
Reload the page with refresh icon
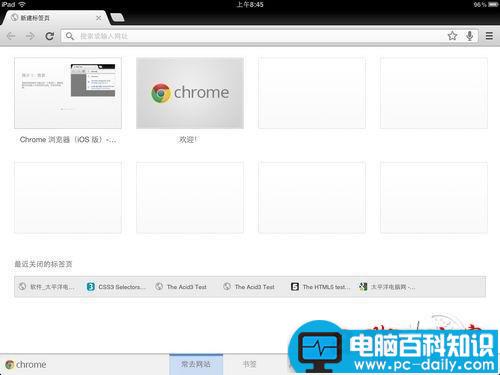(50, 36)
